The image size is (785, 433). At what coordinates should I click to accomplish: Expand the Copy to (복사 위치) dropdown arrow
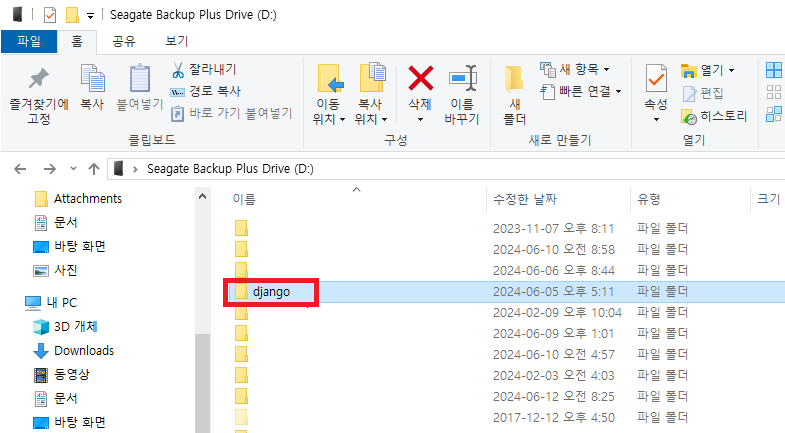point(384,120)
